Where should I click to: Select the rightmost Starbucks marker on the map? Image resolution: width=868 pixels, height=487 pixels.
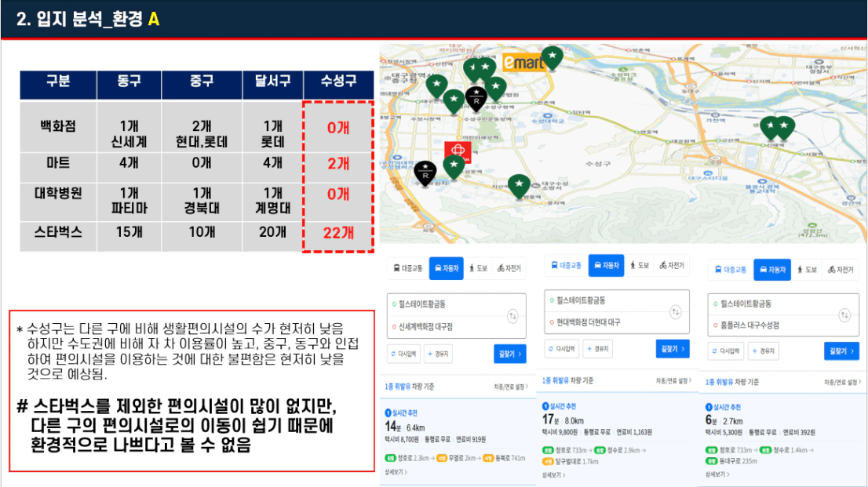[x=784, y=128]
